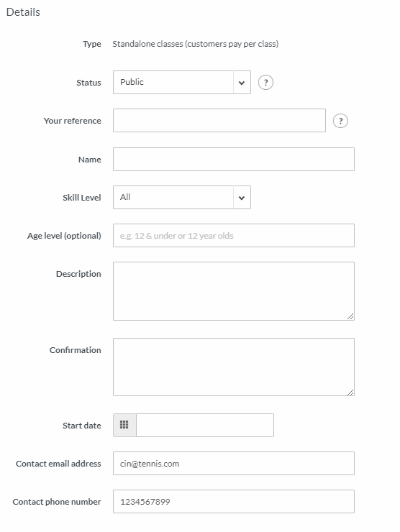
Task: Focus the Start date text box
Action: 205,425
